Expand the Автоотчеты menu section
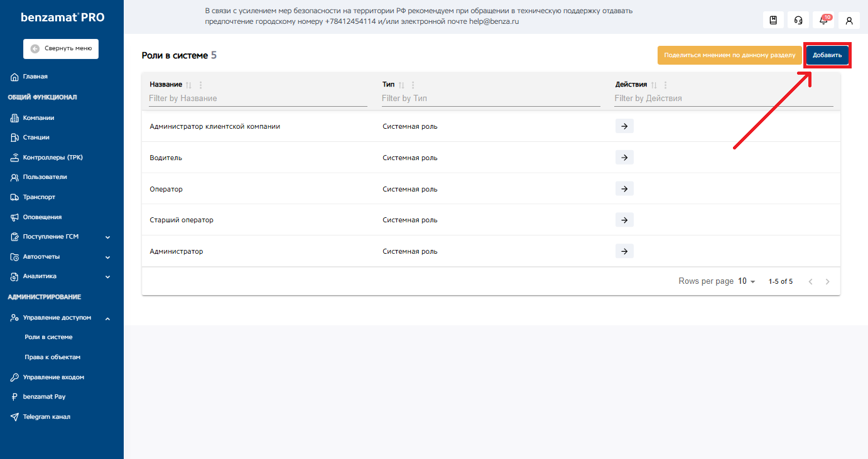 coord(107,257)
